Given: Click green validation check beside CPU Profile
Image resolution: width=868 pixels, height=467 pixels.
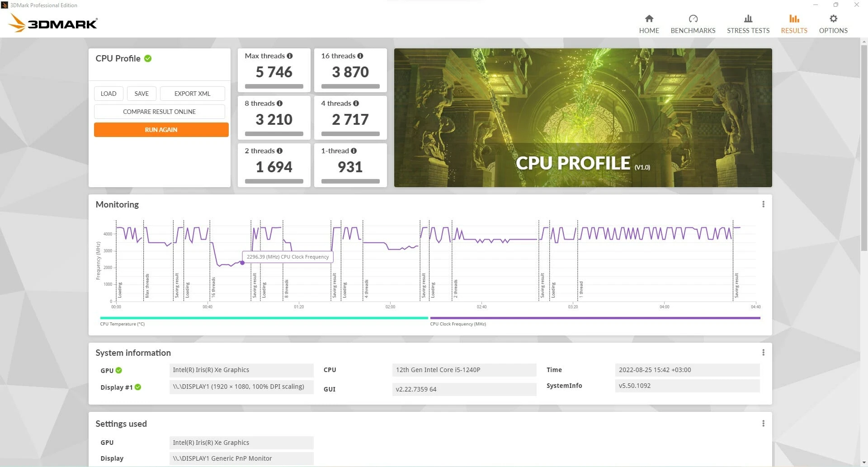Looking at the screenshot, I should pyautogui.click(x=148, y=58).
